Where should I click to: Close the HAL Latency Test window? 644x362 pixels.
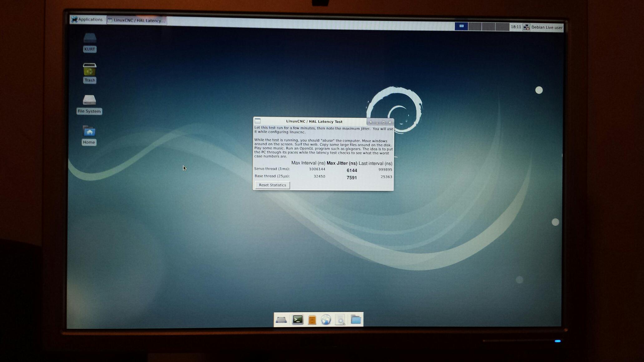(x=390, y=123)
